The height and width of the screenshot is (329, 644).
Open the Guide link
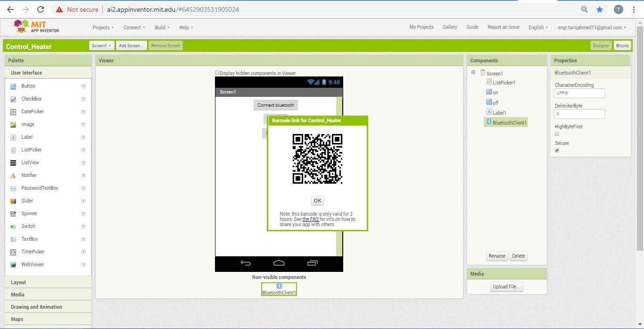pyautogui.click(x=472, y=27)
